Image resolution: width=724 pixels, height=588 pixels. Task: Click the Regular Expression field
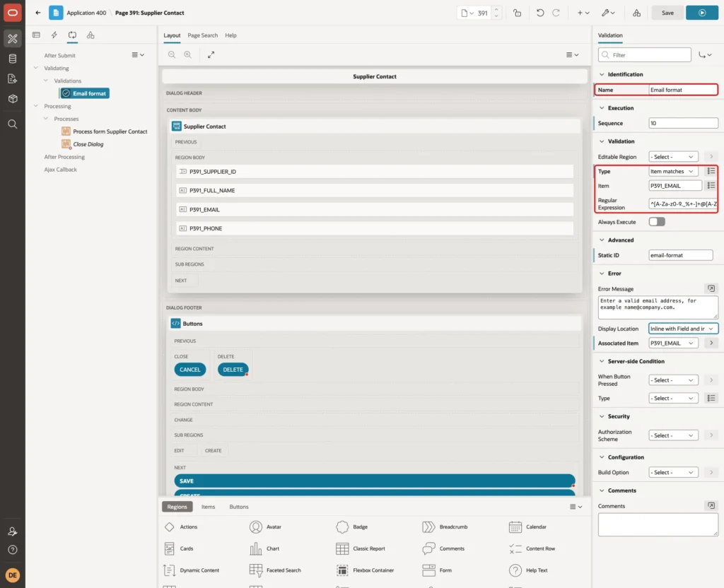[683, 204]
